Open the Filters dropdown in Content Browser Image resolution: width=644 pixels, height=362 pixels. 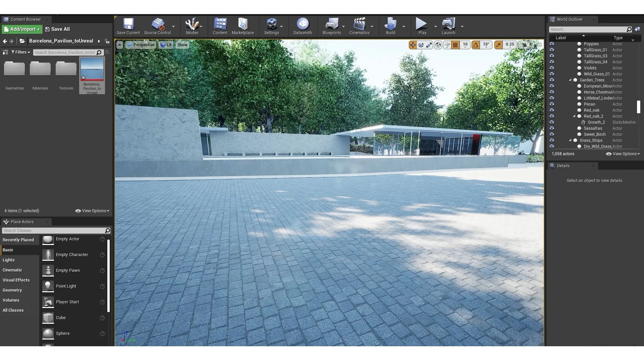tap(21, 52)
